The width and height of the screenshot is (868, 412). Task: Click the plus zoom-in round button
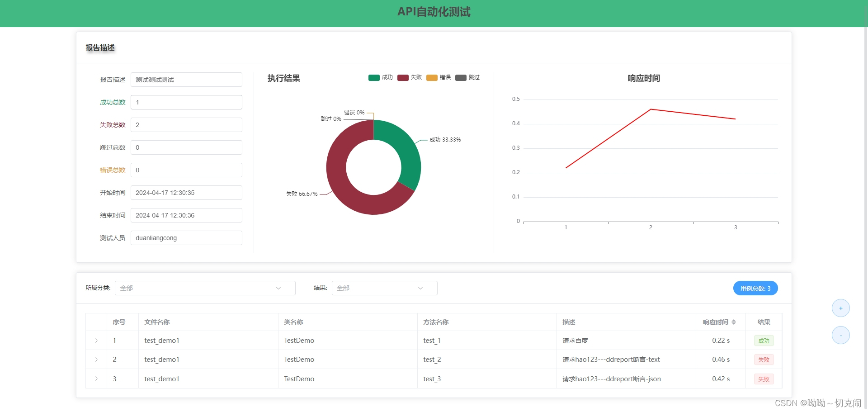coord(841,308)
